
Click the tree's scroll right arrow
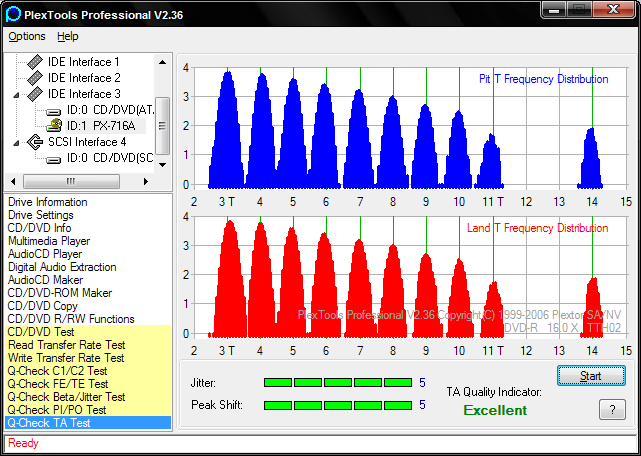[x=146, y=181]
